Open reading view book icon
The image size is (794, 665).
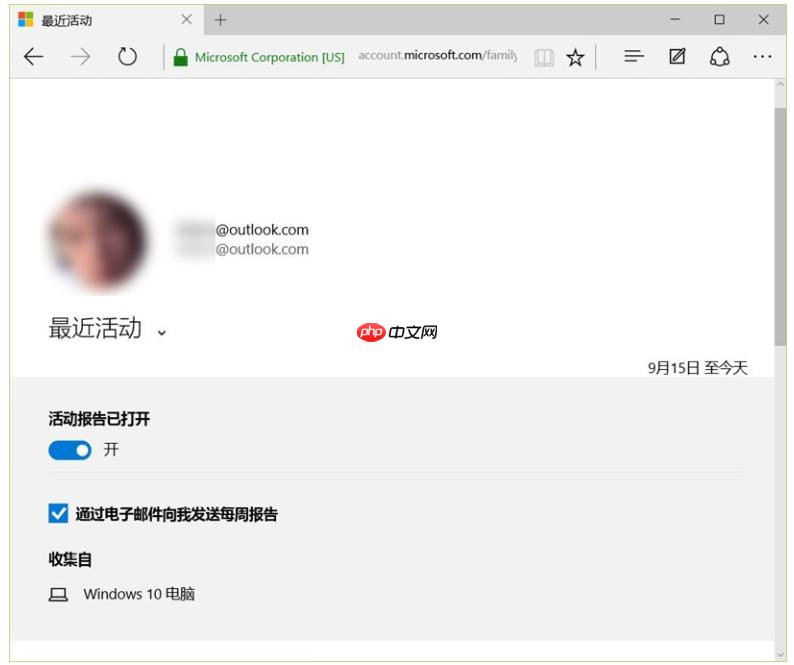click(x=544, y=57)
